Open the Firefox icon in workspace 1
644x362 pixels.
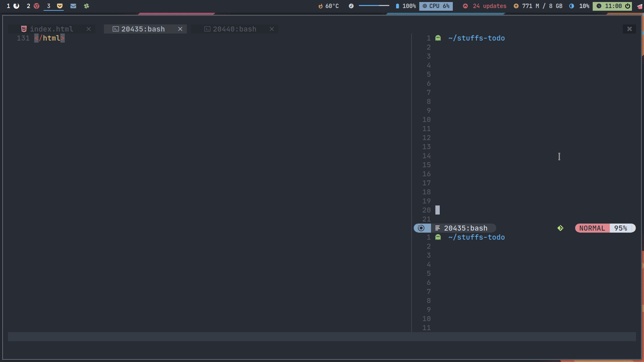16,6
